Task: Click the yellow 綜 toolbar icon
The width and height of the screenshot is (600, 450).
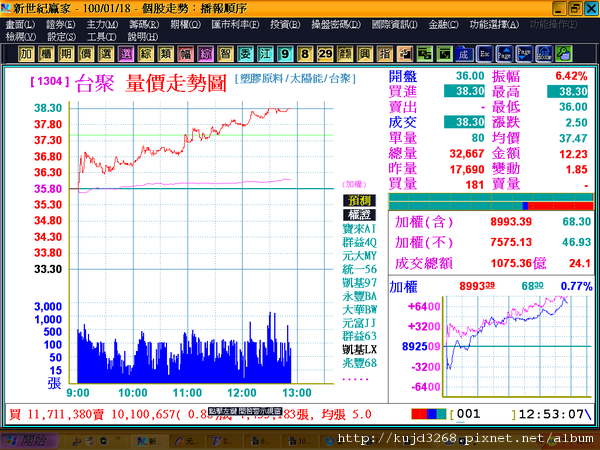Action: (x=146, y=54)
